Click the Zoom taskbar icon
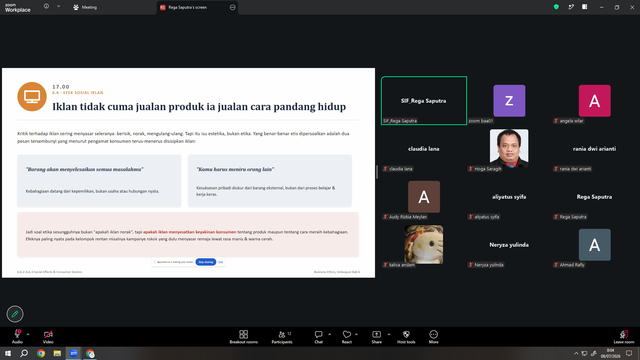 [73, 353]
